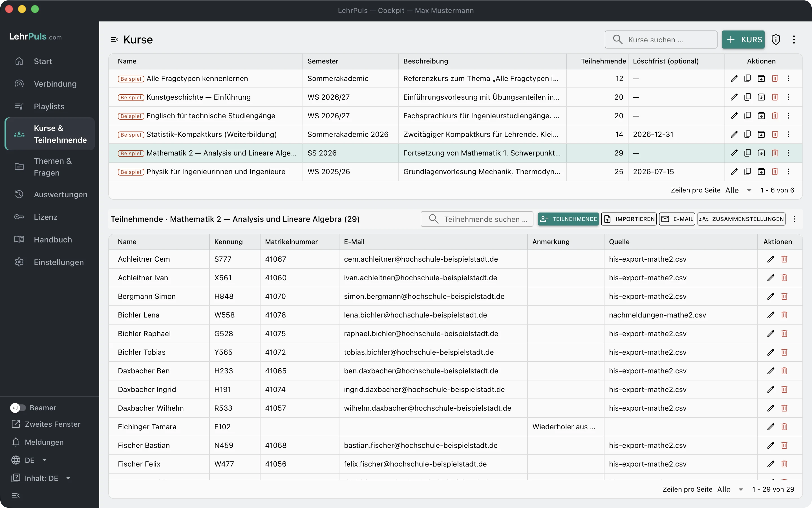Viewport: 812px width, 508px height.
Task: Delete the Physik für Ingenieurinnen course
Action: [775, 172]
